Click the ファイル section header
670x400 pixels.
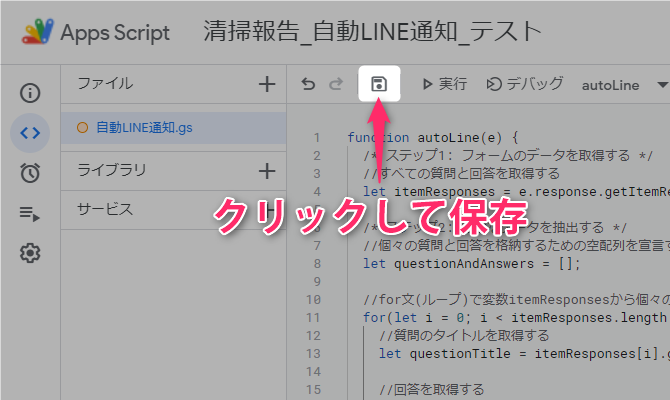(x=105, y=83)
